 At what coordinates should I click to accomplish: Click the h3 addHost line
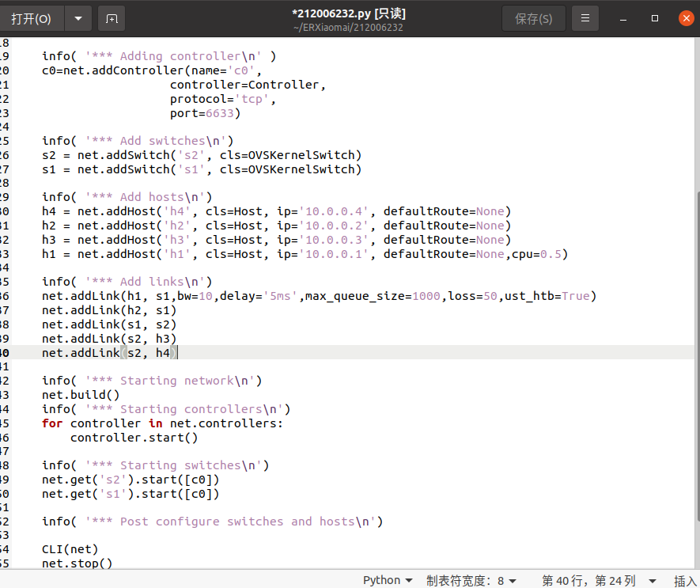pos(276,241)
